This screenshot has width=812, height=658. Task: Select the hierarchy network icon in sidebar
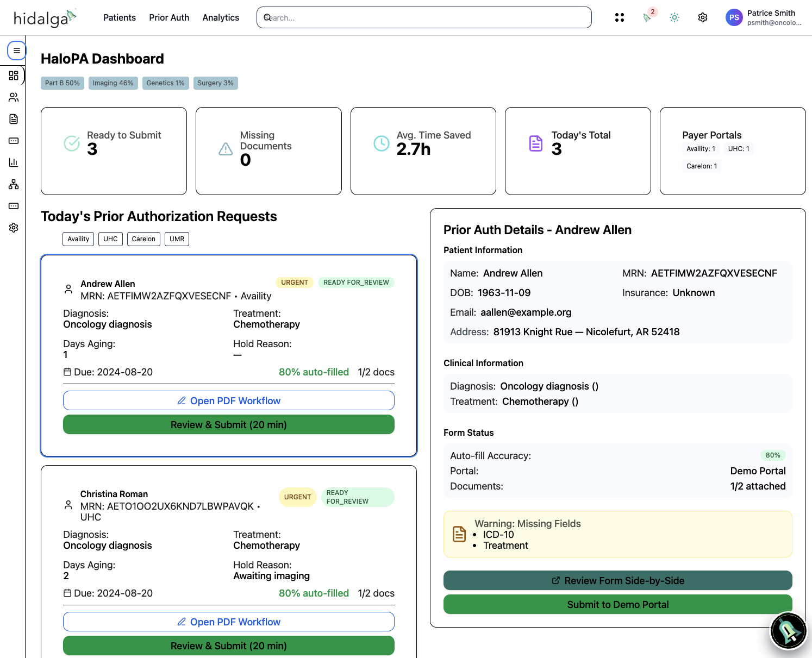(x=14, y=184)
